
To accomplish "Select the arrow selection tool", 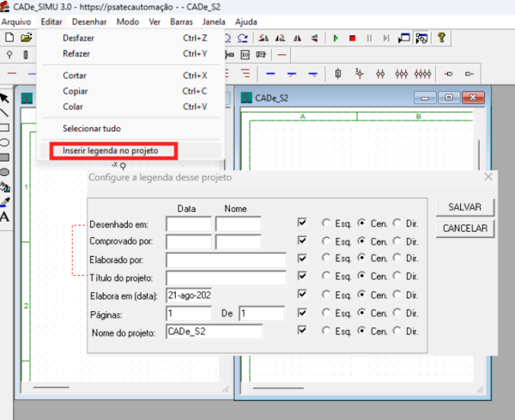I will click(x=4, y=98).
